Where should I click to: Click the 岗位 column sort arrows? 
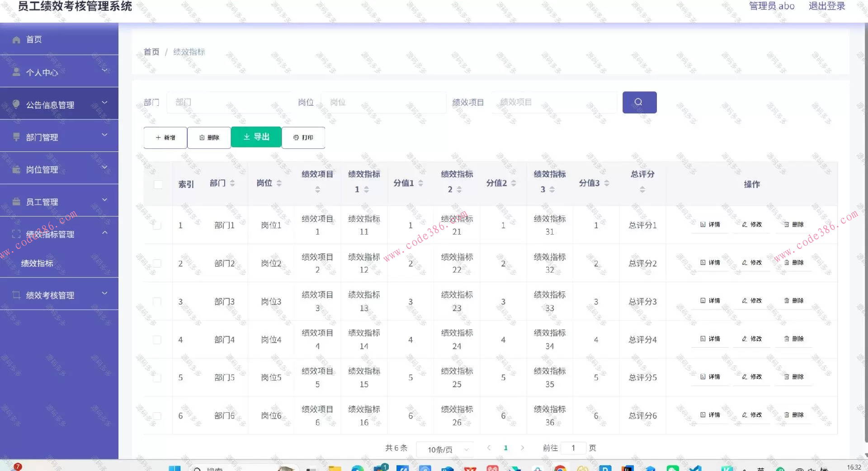point(279,183)
